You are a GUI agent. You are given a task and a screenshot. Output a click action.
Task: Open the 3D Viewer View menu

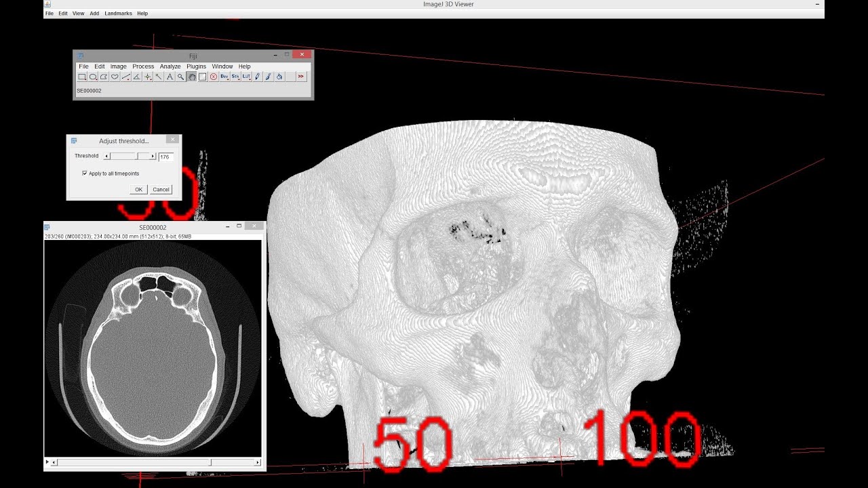click(79, 14)
